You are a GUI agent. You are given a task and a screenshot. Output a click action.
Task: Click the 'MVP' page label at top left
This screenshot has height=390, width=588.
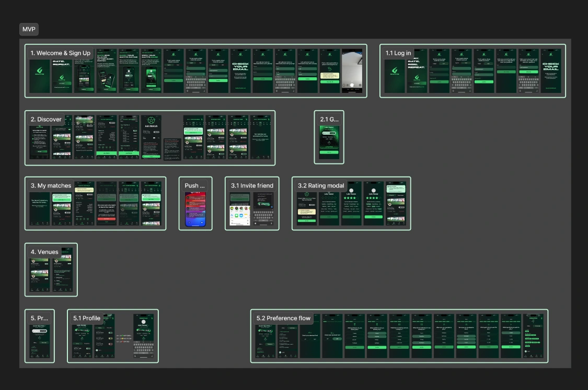point(29,29)
